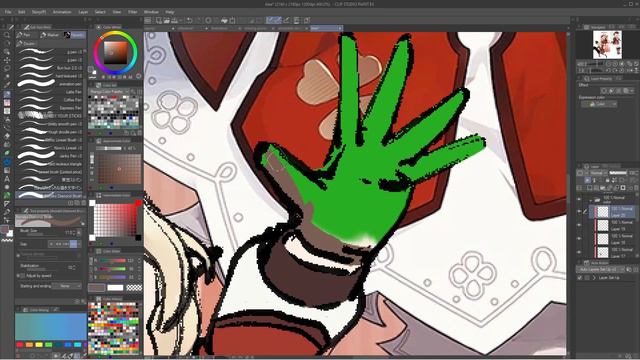Toggle the Layer Set Up action checkbox
Image resolution: width=640 pixels, height=360 pixels.
pyautogui.click(x=580, y=278)
